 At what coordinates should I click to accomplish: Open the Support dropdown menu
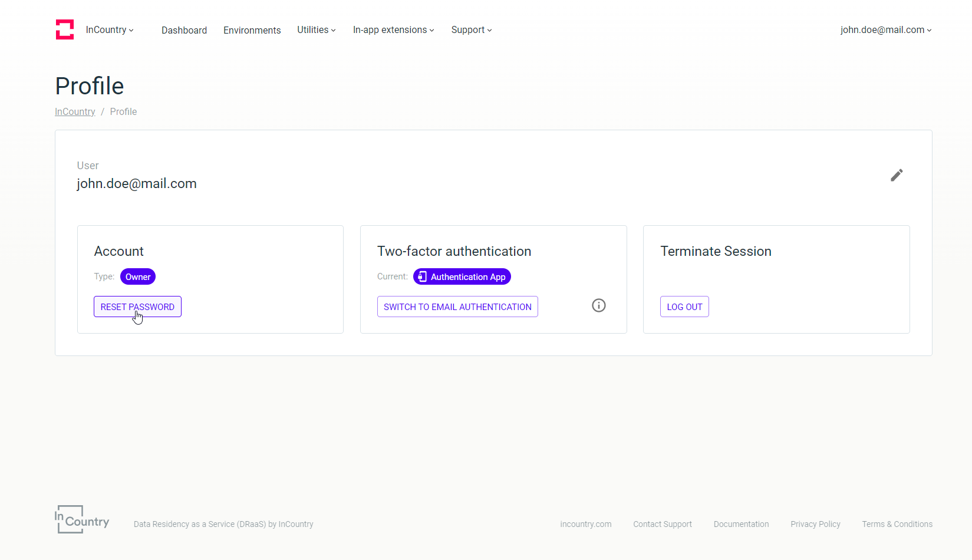click(x=472, y=30)
